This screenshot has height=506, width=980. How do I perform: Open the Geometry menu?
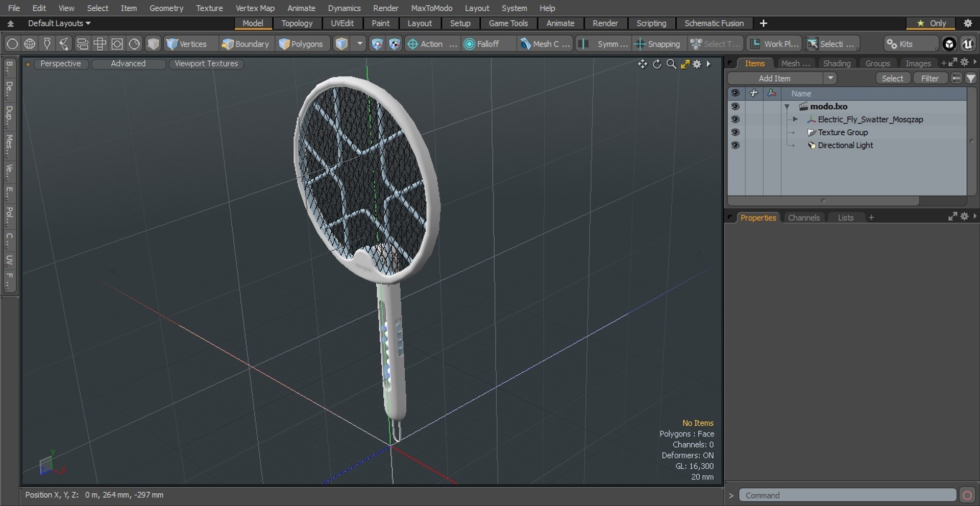pos(166,8)
